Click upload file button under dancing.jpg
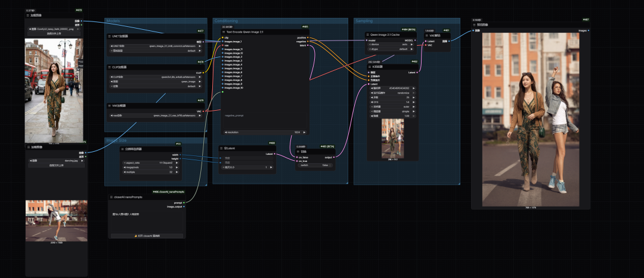The height and width of the screenshot is (278, 644). [x=56, y=165]
